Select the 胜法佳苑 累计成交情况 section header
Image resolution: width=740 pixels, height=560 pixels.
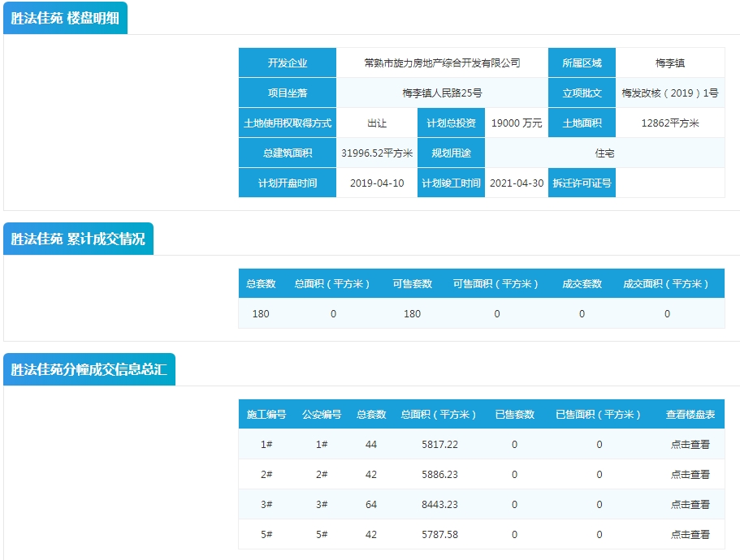click(78, 239)
